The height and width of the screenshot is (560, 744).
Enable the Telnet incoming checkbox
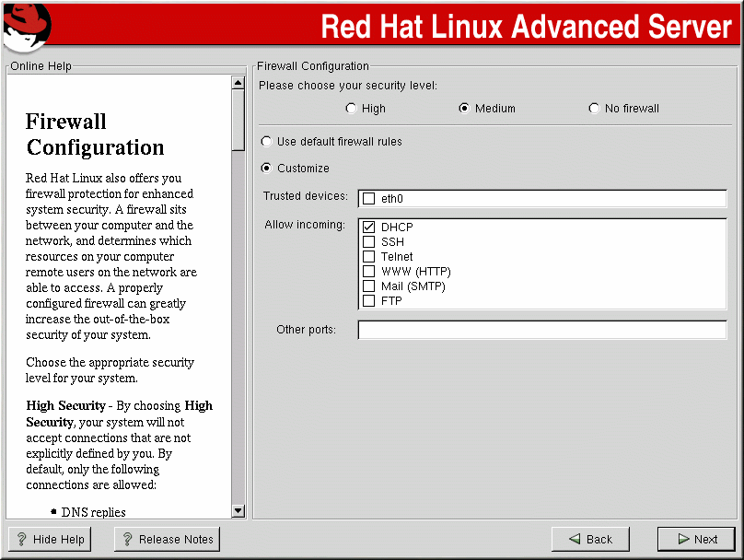[368, 256]
